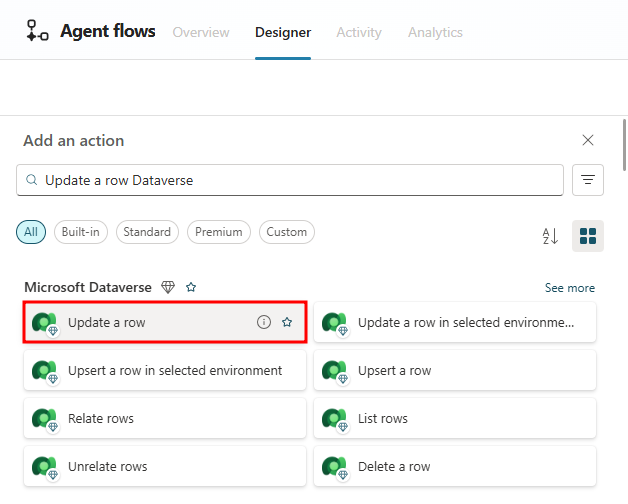
Task: Click Dataverse icon on List rows
Action: click(334, 419)
